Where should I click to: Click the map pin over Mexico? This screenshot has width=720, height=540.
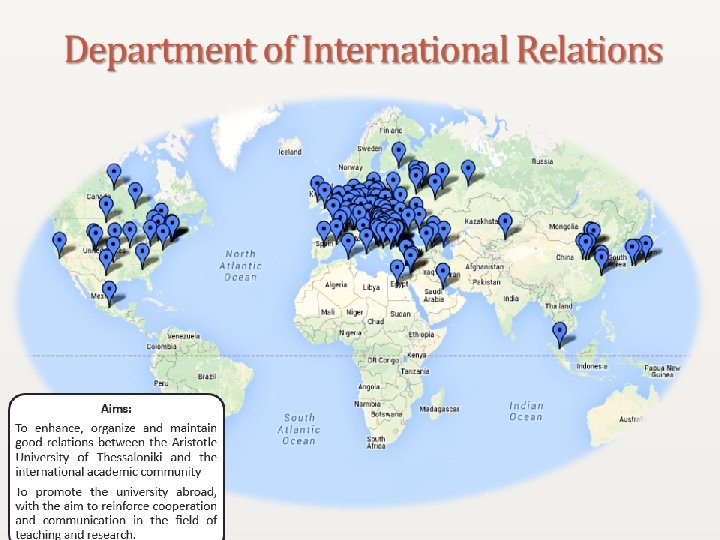(x=109, y=293)
